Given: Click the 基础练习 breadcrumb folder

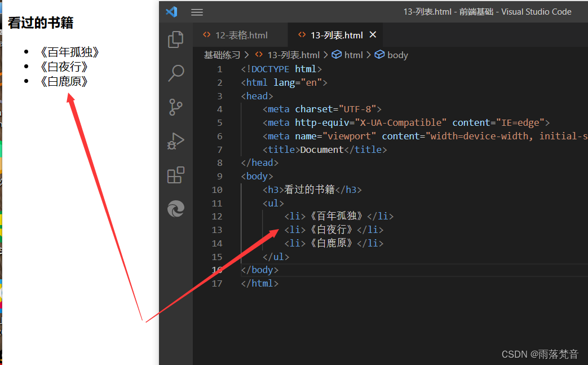Looking at the screenshot, I should 222,55.
